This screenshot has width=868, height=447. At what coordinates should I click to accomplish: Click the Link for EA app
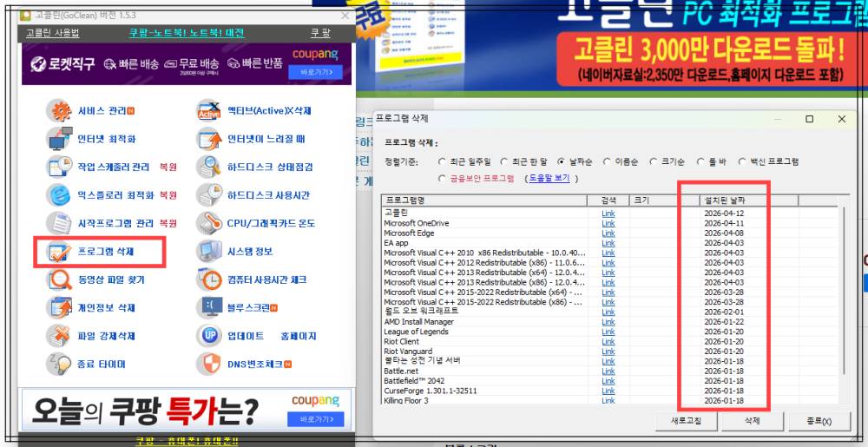point(608,243)
